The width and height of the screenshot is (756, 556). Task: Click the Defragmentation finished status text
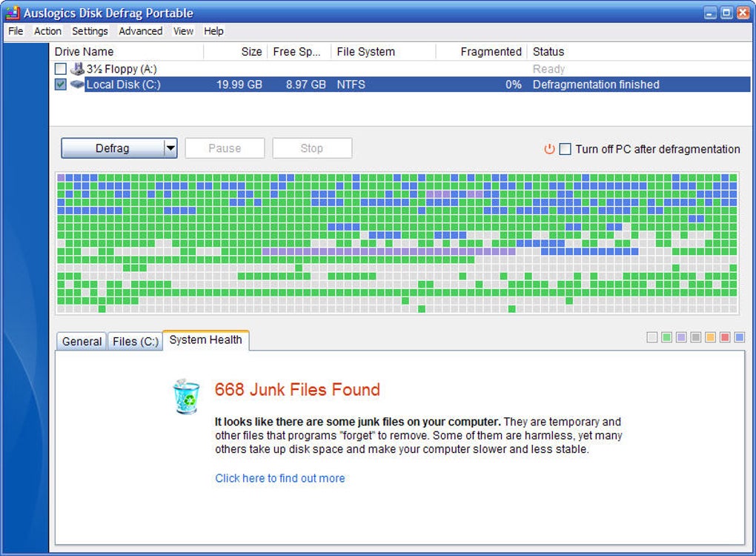(x=596, y=85)
